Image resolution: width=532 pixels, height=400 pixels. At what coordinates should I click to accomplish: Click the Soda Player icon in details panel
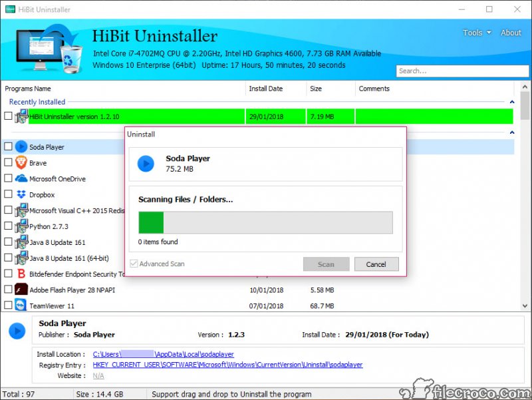[x=17, y=331]
